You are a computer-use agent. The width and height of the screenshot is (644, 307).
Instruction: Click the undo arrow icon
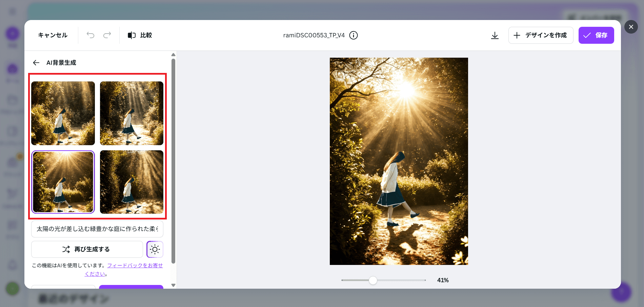tap(90, 35)
